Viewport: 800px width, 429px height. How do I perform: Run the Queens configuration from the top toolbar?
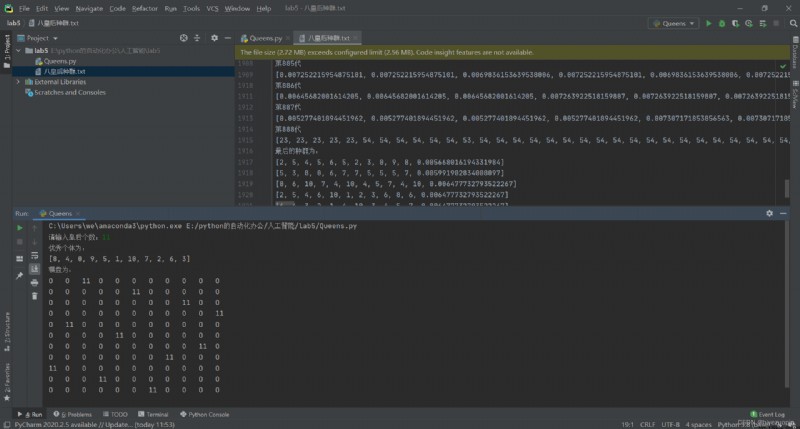[x=708, y=23]
